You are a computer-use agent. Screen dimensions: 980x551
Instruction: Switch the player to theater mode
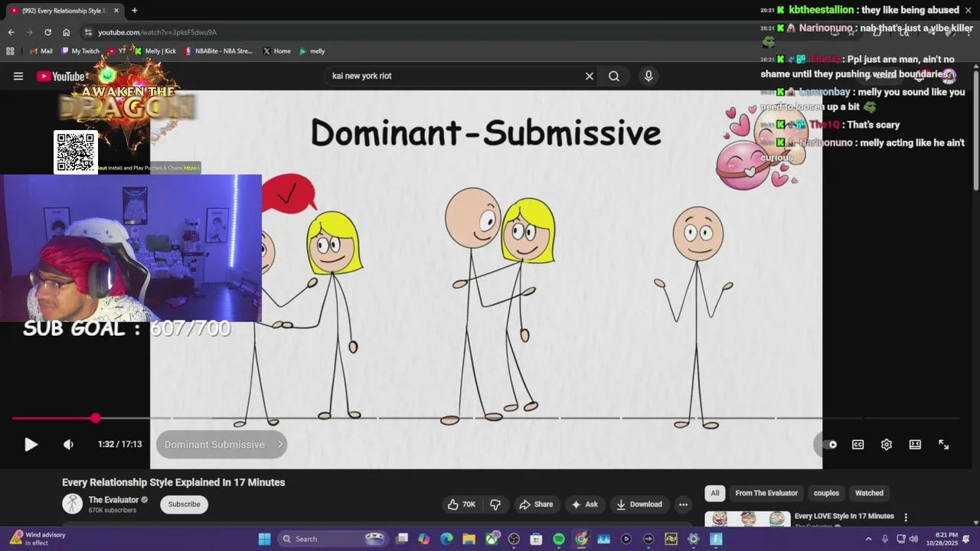915,445
